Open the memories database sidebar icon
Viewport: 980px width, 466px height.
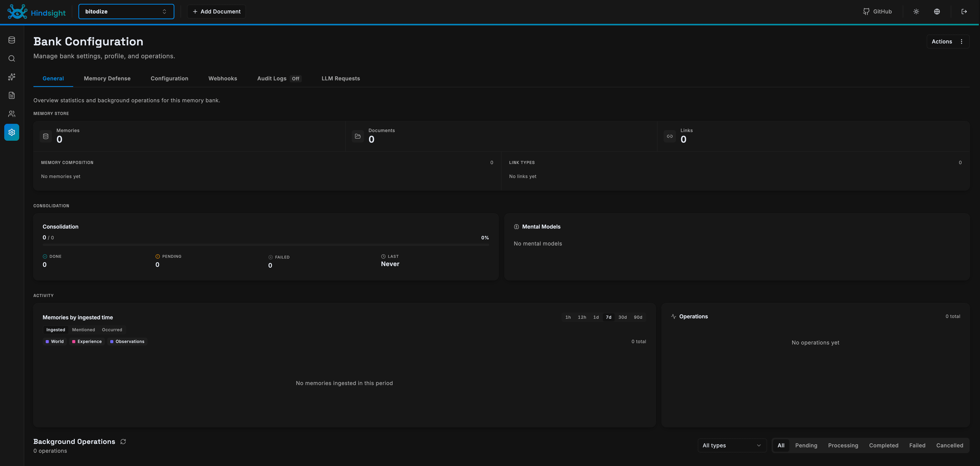click(x=12, y=40)
